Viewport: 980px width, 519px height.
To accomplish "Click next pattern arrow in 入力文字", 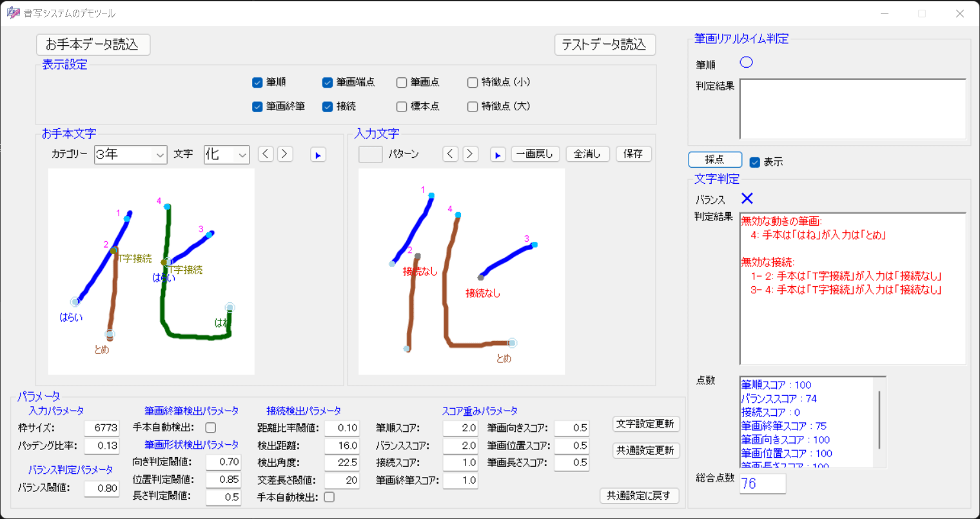I will 470,154.
